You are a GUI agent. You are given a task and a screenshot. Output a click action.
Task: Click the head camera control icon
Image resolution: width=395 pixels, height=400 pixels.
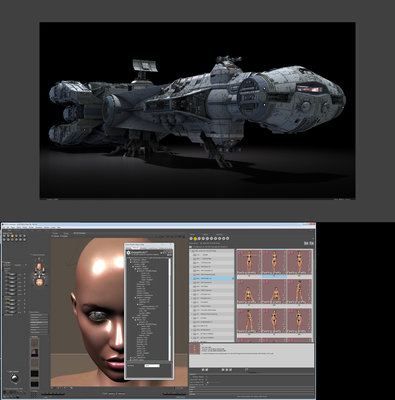39,266
